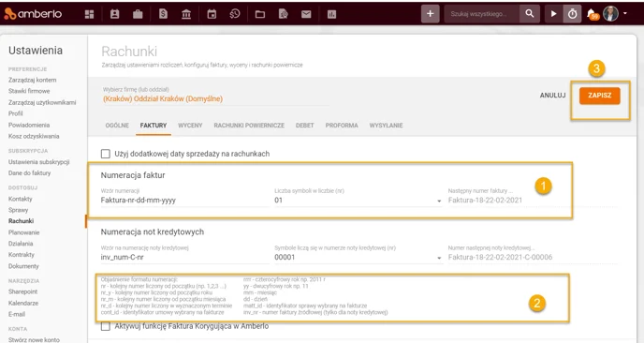Click the ZAPISZ save button
Image resolution: width=644 pixels, height=343 pixels.
pyautogui.click(x=600, y=96)
